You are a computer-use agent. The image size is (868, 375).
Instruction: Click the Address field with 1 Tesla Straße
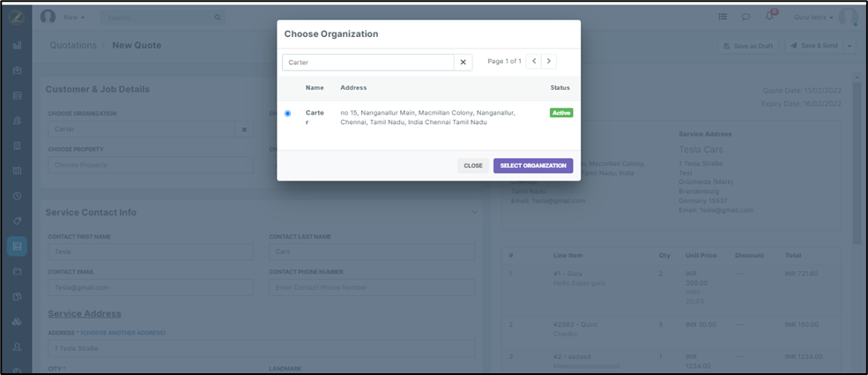pyautogui.click(x=262, y=349)
